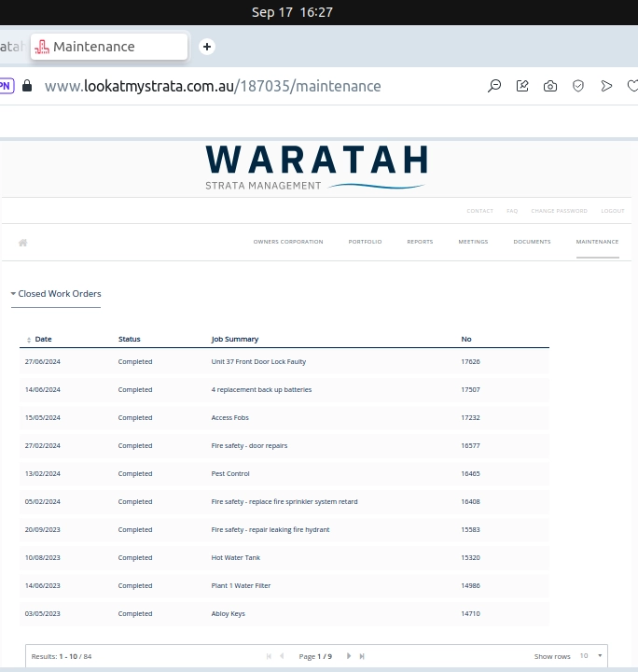Open the Documents menu
The height and width of the screenshot is (672, 638).
pyautogui.click(x=532, y=242)
